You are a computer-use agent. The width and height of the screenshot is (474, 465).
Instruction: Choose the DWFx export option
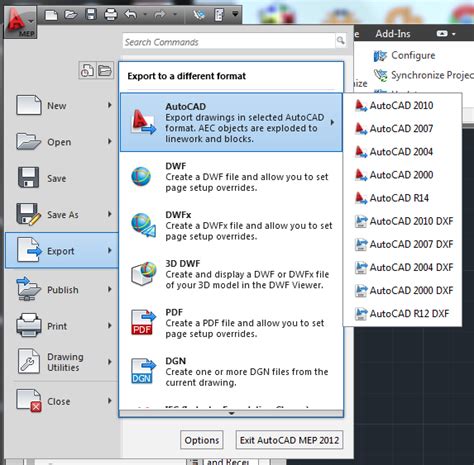(x=231, y=225)
